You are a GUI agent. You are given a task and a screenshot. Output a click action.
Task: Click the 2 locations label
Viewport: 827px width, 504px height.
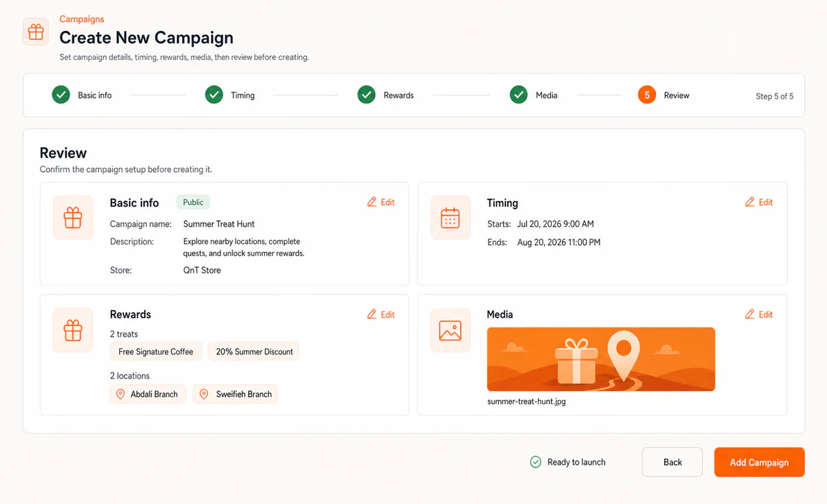(130, 376)
